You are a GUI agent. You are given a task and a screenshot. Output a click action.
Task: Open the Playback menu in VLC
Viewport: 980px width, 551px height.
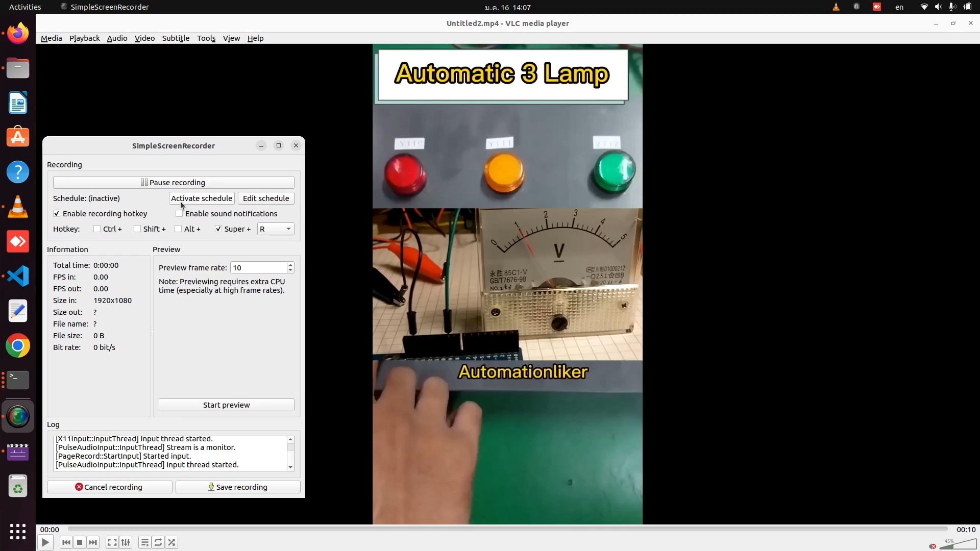click(84, 38)
